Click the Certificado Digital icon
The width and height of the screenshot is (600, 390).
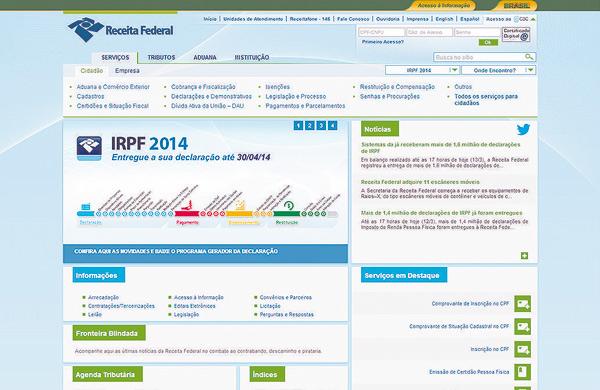pyautogui.click(x=516, y=34)
